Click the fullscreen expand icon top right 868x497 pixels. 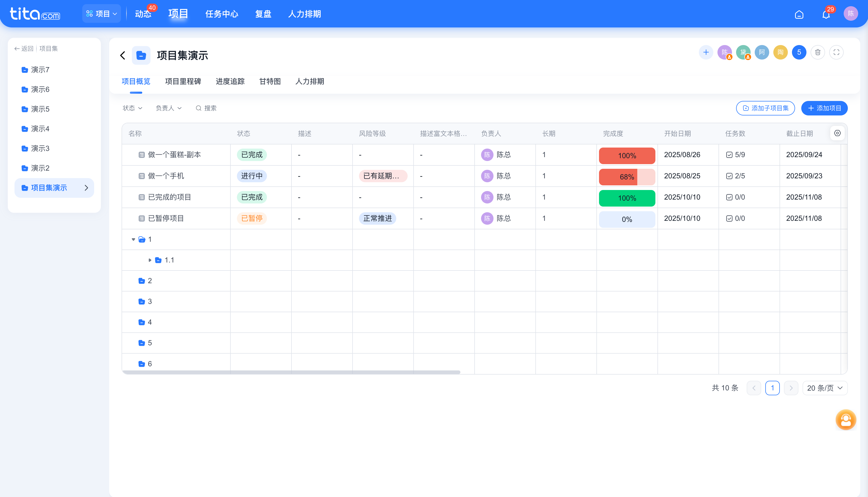836,52
